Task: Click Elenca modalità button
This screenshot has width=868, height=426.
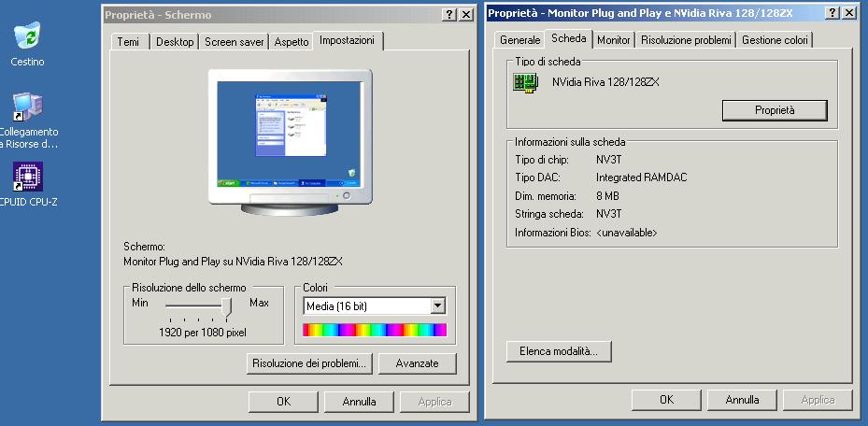Action: (559, 351)
